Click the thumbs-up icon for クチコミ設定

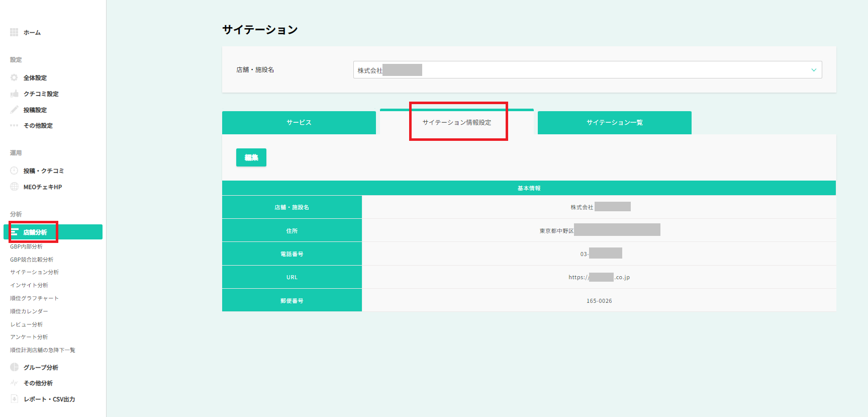pyautogui.click(x=14, y=94)
